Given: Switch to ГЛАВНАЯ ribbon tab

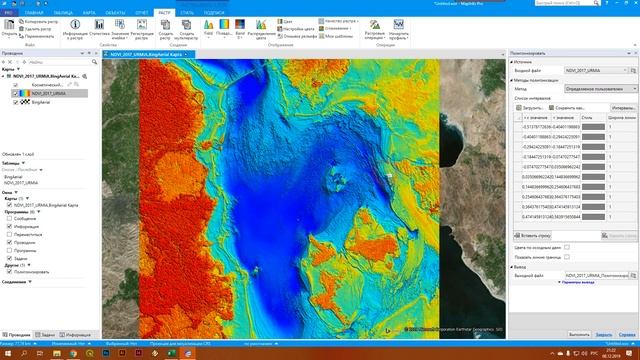Looking at the screenshot, I should point(33,13).
